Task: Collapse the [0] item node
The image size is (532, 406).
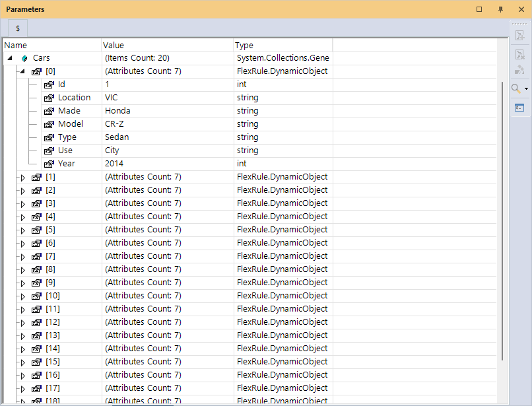Action: [22, 71]
